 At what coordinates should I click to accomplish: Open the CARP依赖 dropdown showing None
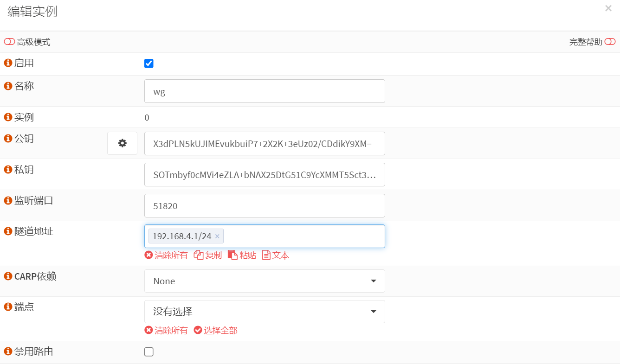[265, 281]
